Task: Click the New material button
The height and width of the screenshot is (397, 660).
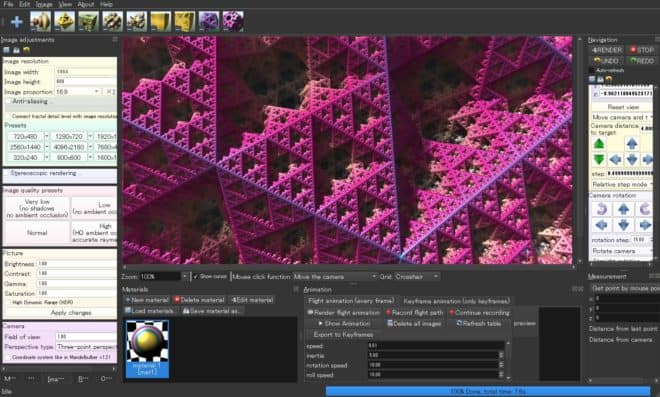Action: pyautogui.click(x=147, y=300)
